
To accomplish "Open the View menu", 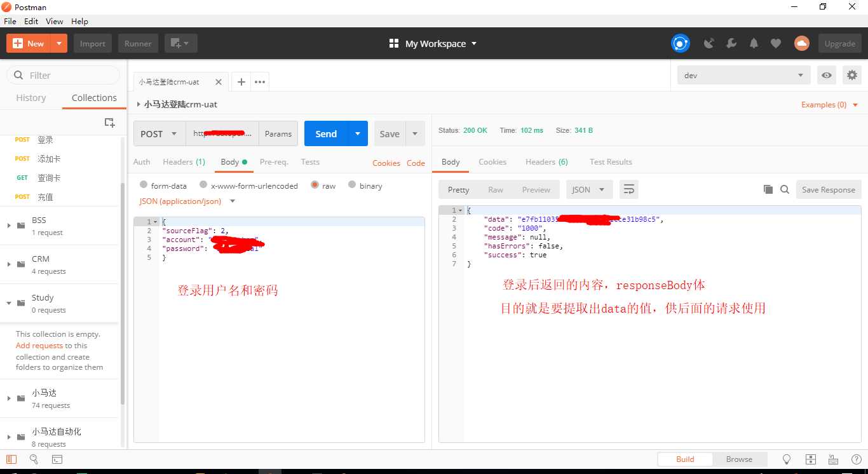I will click(55, 21).
